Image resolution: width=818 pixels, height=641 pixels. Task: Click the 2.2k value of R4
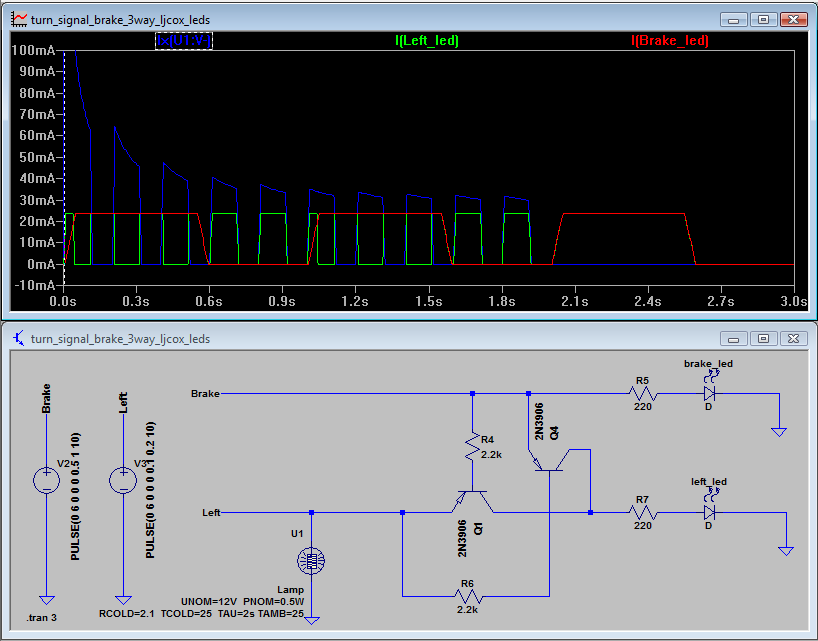[491, 455]
